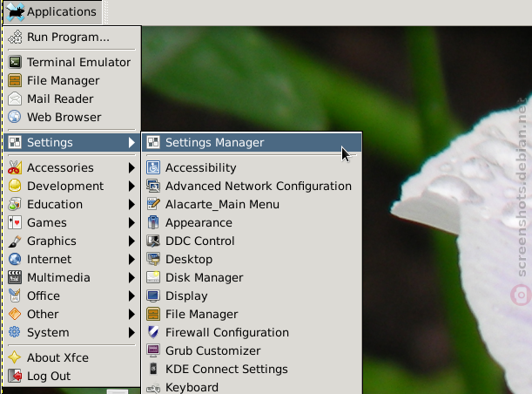Viewport: 532px width, 394px height.
Task: Expand the Education submenu arrow
Action: [x=131, y=204]
